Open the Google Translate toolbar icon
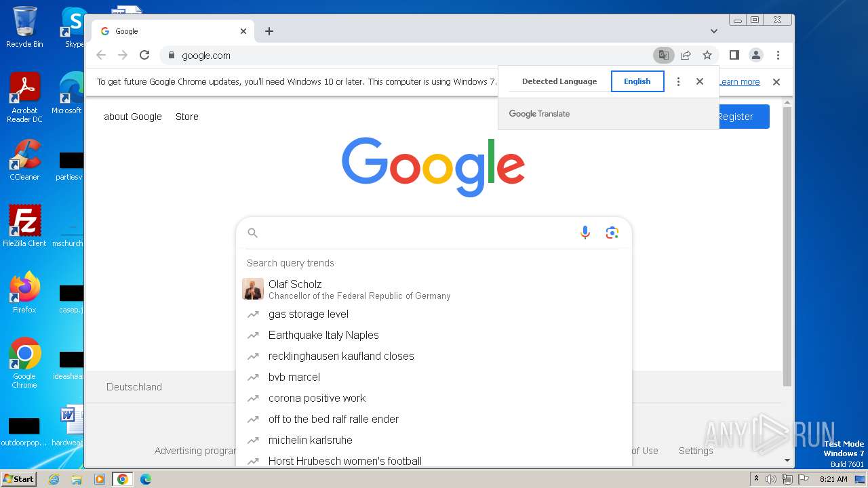 pos(663,56)
